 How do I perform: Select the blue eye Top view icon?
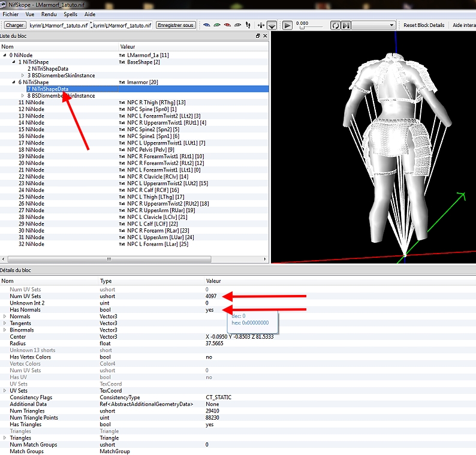[x=207, y=25]
